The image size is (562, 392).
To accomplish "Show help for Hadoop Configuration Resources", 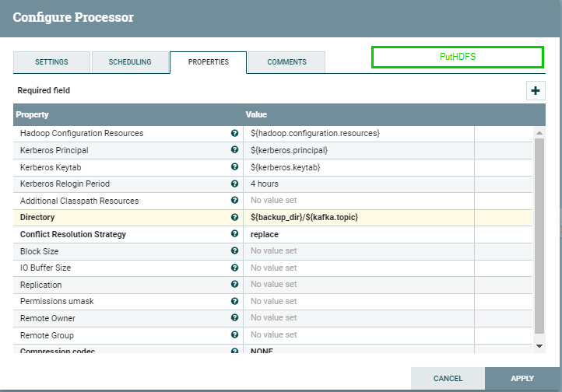I will pos(234,133).
